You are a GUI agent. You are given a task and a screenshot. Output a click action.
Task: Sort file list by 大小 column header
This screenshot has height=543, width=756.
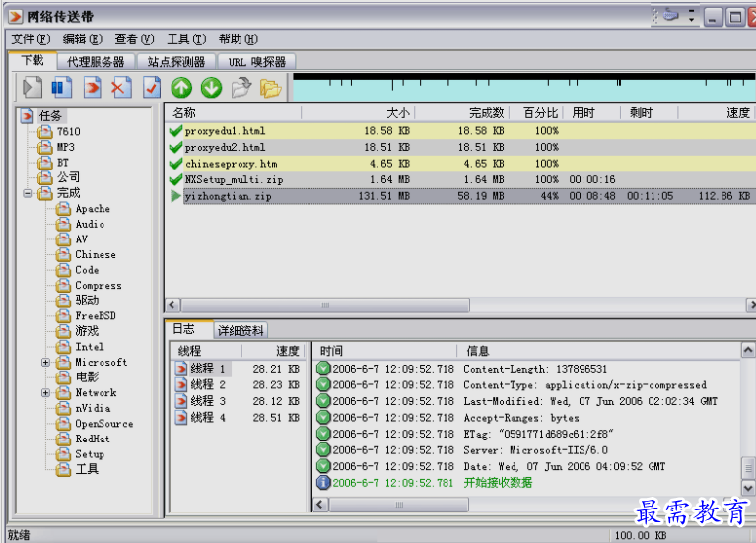358,113
